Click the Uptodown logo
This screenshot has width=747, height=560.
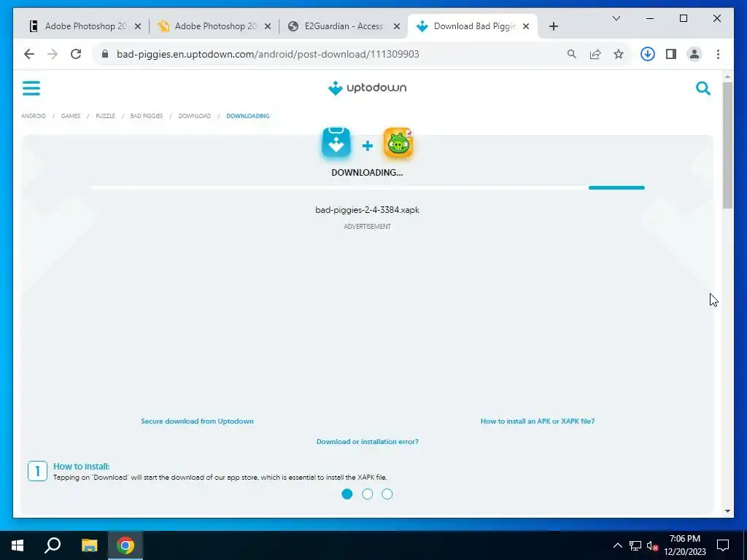point(368,88)
